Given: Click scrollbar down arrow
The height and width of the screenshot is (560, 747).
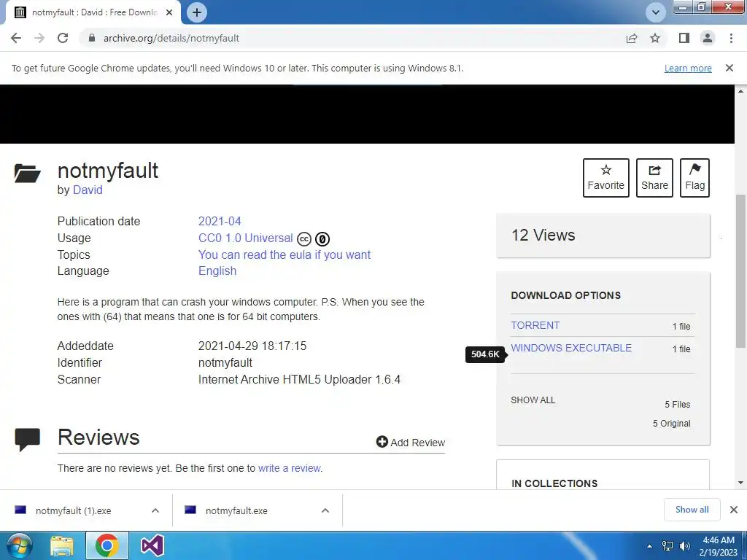Looking at the screenshot, I should point(741,483).
